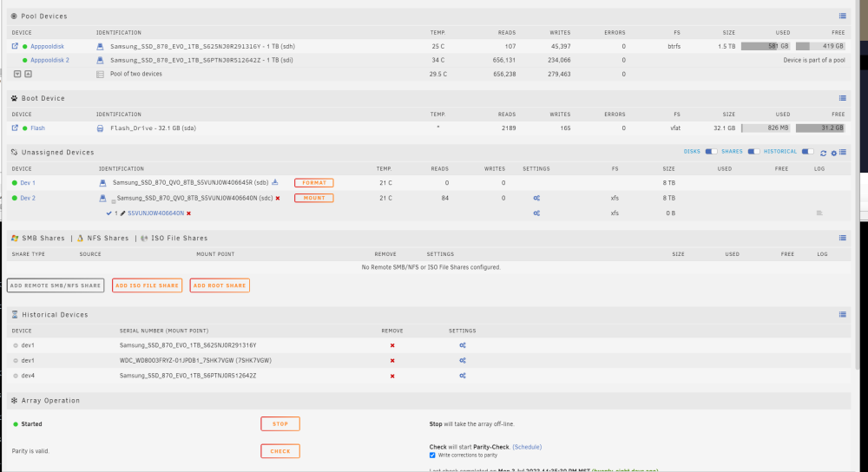Expand pool rows with the up-arrow box
Image resolution: width=868 pixels, height=472 pixels.
[x=29, y=74]
